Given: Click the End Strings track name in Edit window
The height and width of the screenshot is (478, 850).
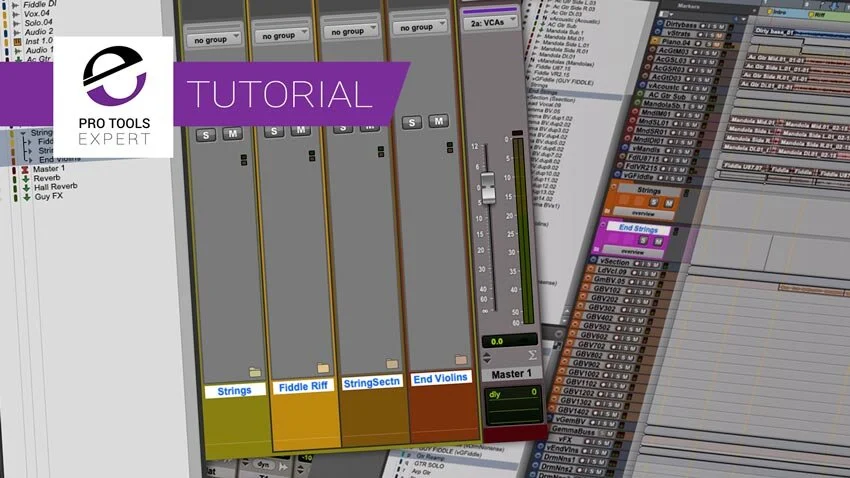Looking at the screenshot, I should click(x=638, y=229).
